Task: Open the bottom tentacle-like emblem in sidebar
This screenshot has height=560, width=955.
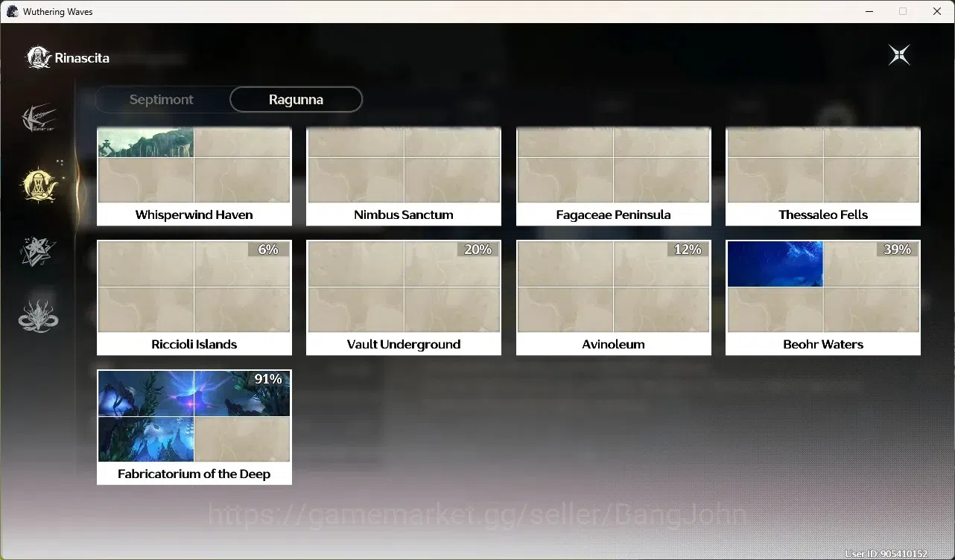Action: click(39, 316)
